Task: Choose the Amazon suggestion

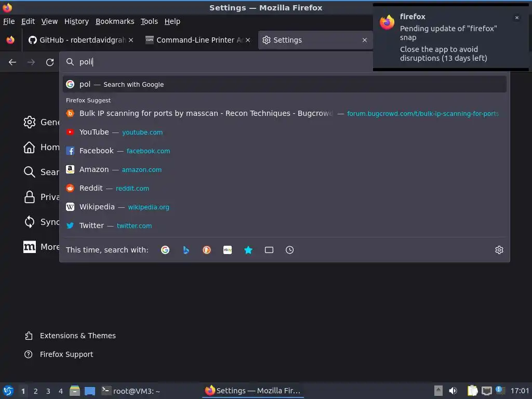Action: pos(285,169)
